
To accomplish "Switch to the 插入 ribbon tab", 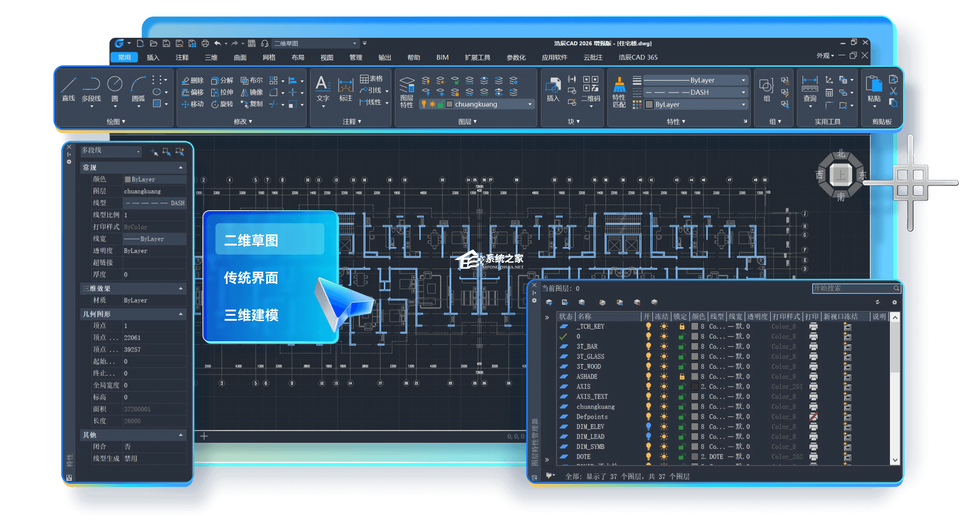I will (x=153, y=57).
